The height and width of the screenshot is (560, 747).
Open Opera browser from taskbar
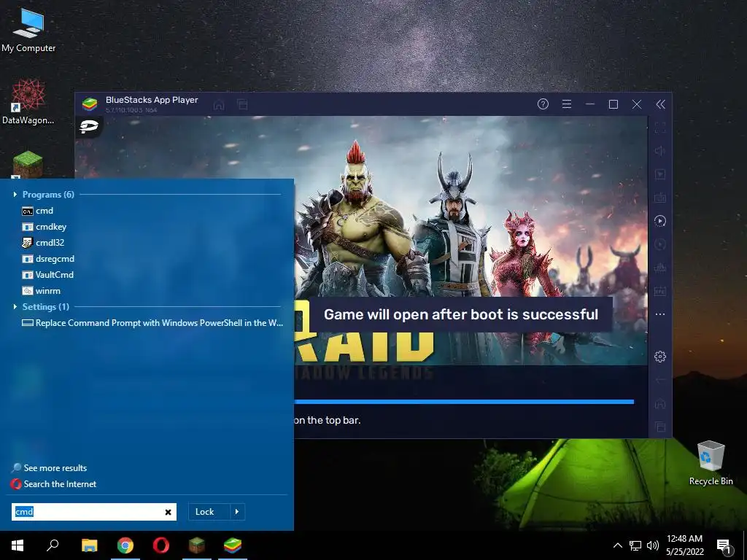tap(161, 545)
